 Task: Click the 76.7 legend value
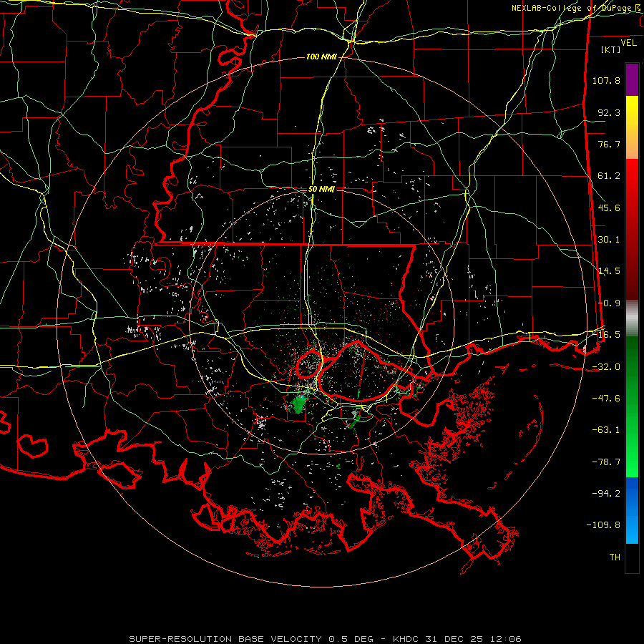coord(609,144)
